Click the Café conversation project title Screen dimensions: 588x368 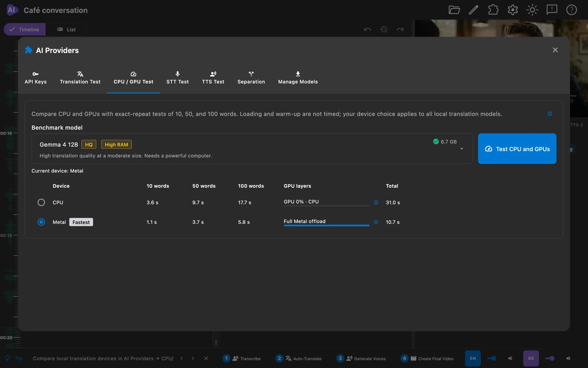(55, 10)
